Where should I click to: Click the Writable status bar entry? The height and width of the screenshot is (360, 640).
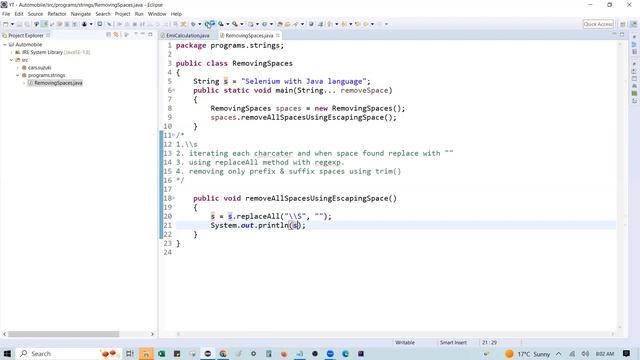tap(405, 342)
